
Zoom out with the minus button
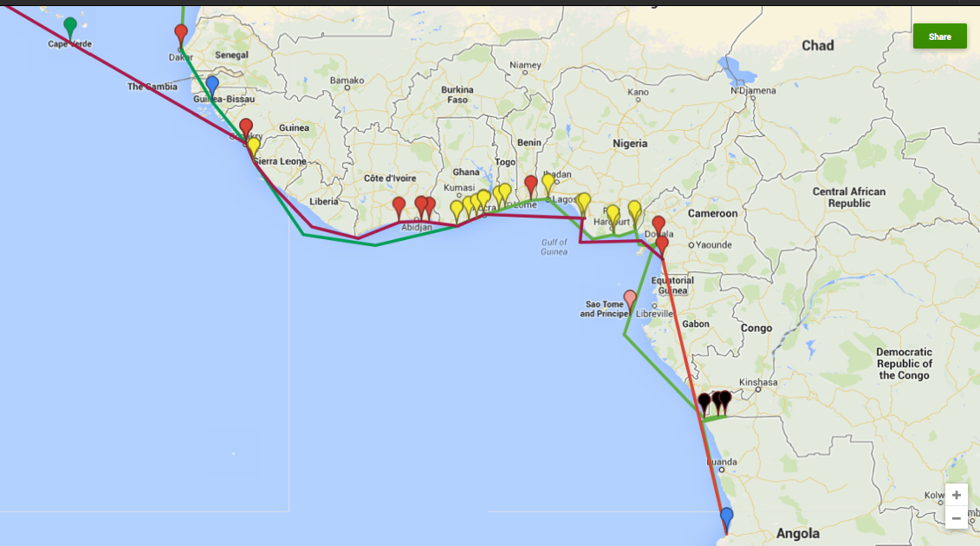tap(956, 517)
